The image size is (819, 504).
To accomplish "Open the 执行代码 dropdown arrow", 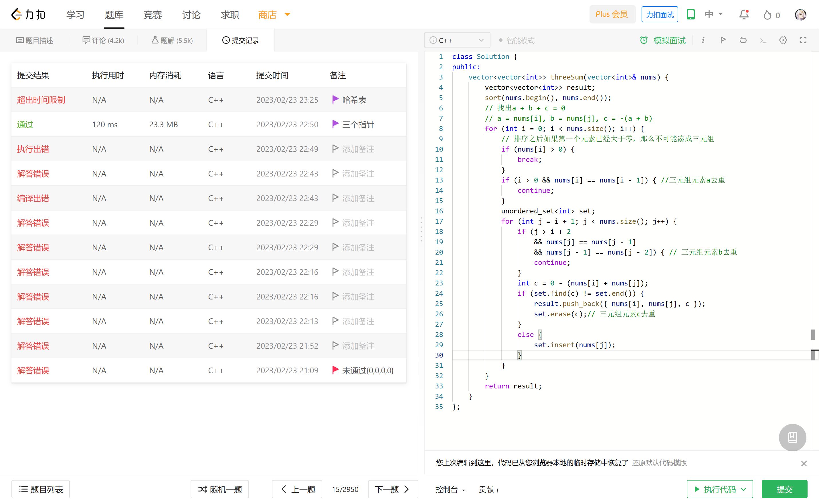I will click(x=743, y=489).
